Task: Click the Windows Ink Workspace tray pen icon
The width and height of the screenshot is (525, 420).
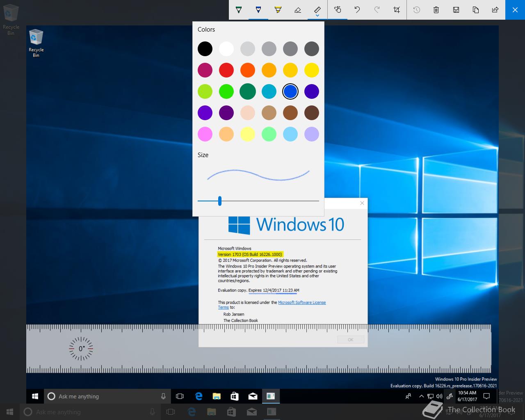Action: click(450, 396)
